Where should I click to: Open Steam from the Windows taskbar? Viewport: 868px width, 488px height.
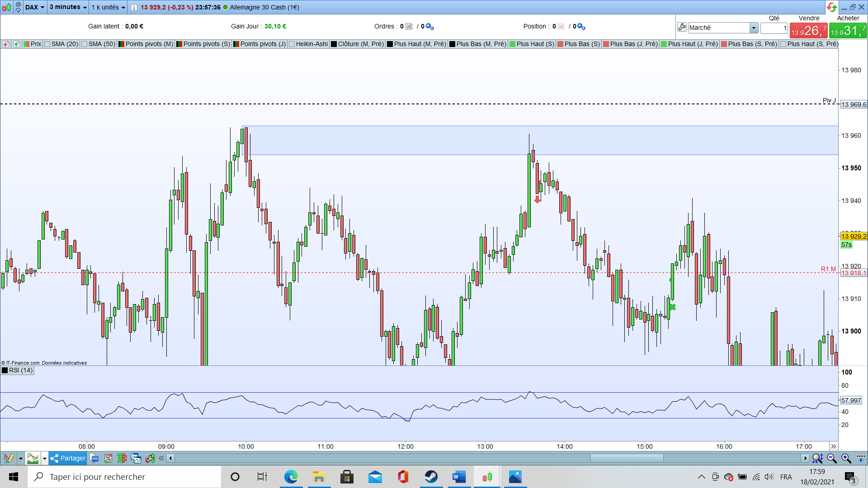[431, 477]
